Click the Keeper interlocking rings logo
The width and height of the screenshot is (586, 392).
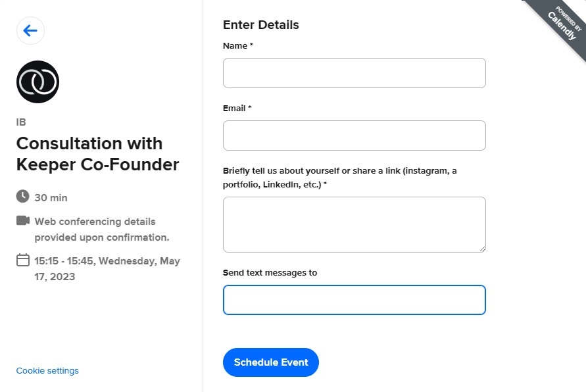click(x=37, y=82)
